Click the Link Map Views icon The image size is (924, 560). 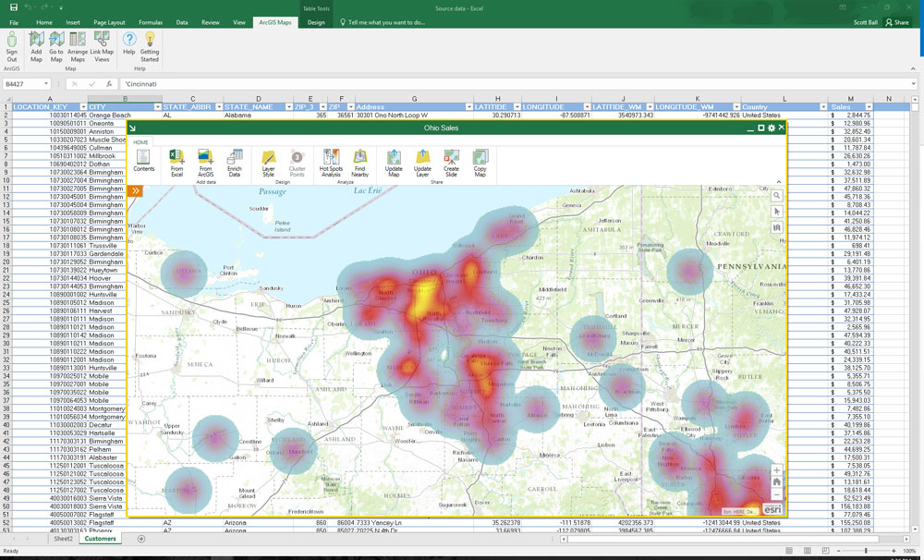pos(102,45)
